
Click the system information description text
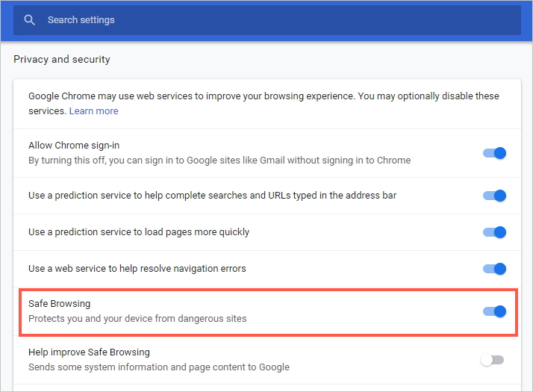click(x=159, y=367)
